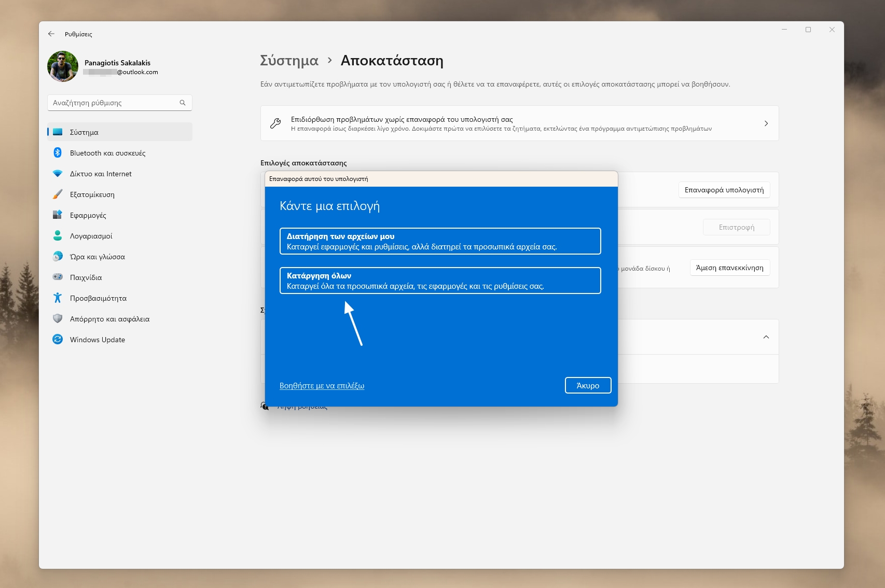Select Διατήρηση των αρχείων μου option
This screenshot has width=885, height=588.
coord(440,241)
